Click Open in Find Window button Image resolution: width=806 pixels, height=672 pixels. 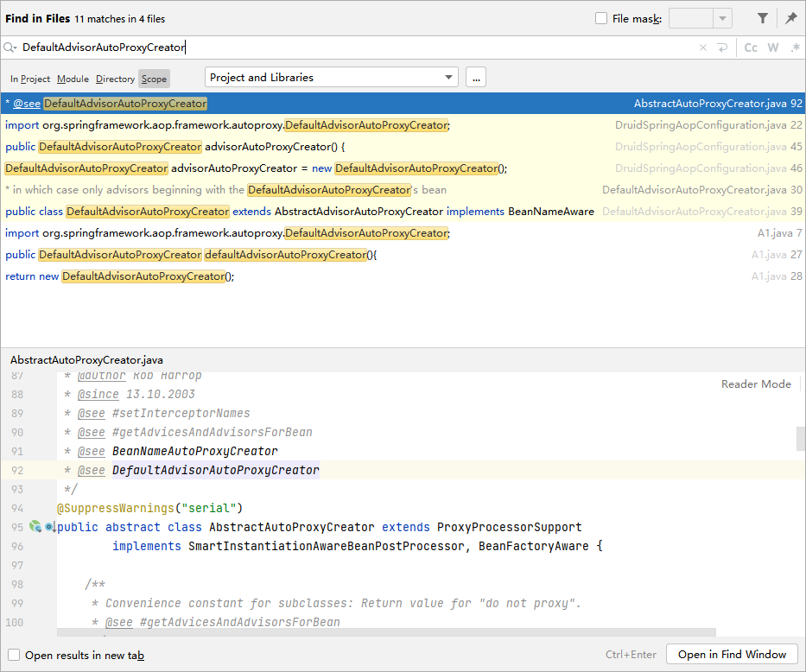click(732, 654)
